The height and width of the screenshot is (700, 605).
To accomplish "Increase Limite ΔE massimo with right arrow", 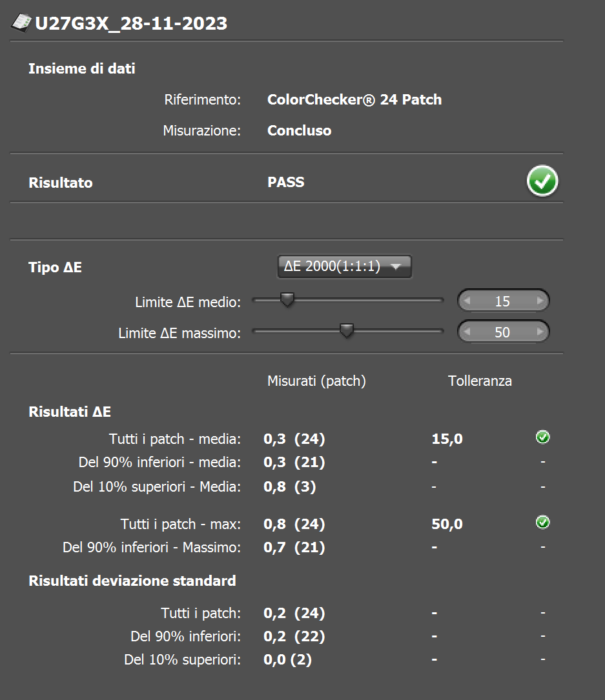I will [x=540, y=332].
